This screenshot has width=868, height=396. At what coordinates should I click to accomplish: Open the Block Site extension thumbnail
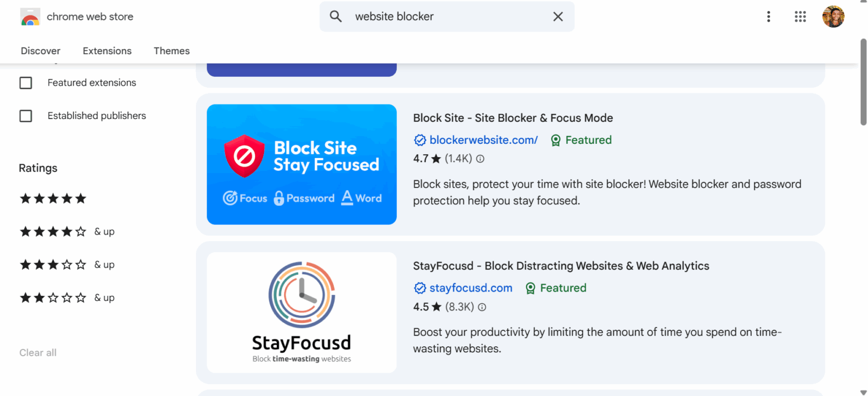(x=301, y=164)
